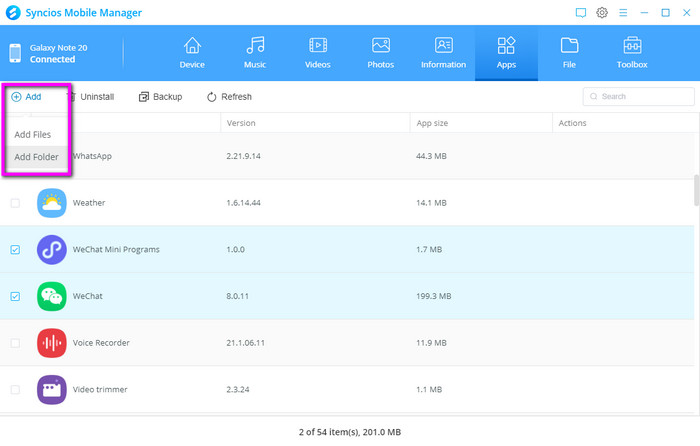Sort apps by the Version column
Screen dimensions: 700x446
pyautogui.click(x=241, y=123)
